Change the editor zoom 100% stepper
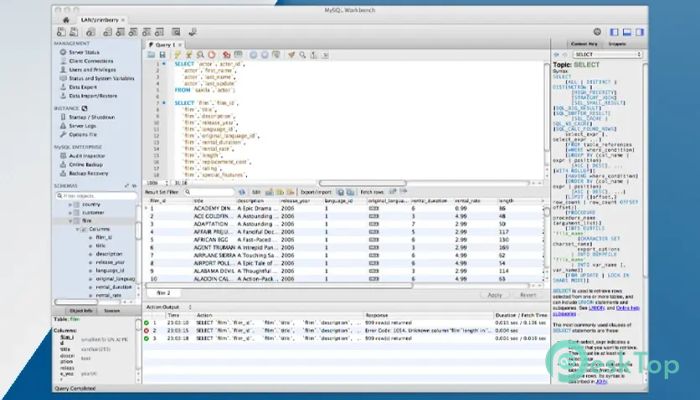Image resolution: width=700 pixels, height=400 pixels. pyautogui.click(x=167, y=183)
